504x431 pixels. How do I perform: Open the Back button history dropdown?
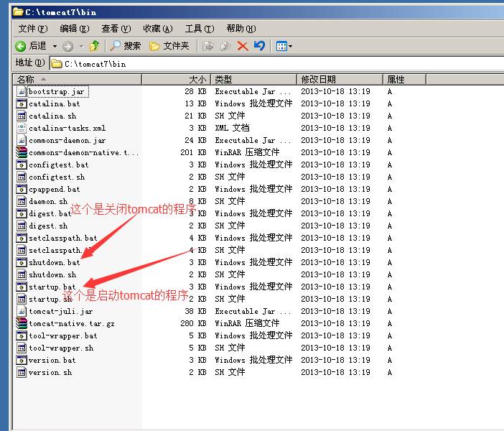(x=55, y=46)
